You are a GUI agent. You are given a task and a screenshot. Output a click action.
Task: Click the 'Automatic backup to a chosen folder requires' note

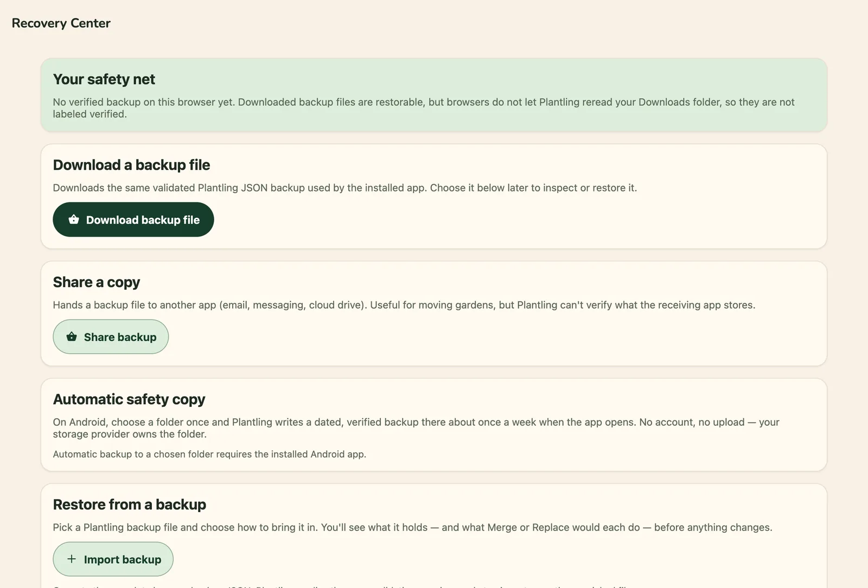(x=209, y=454)
